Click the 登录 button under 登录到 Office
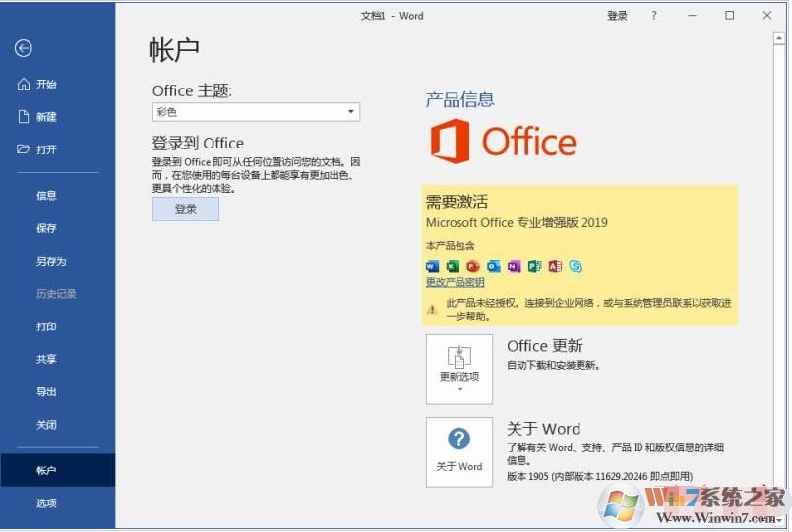792x532 pixels. click(x=186, y=208)
